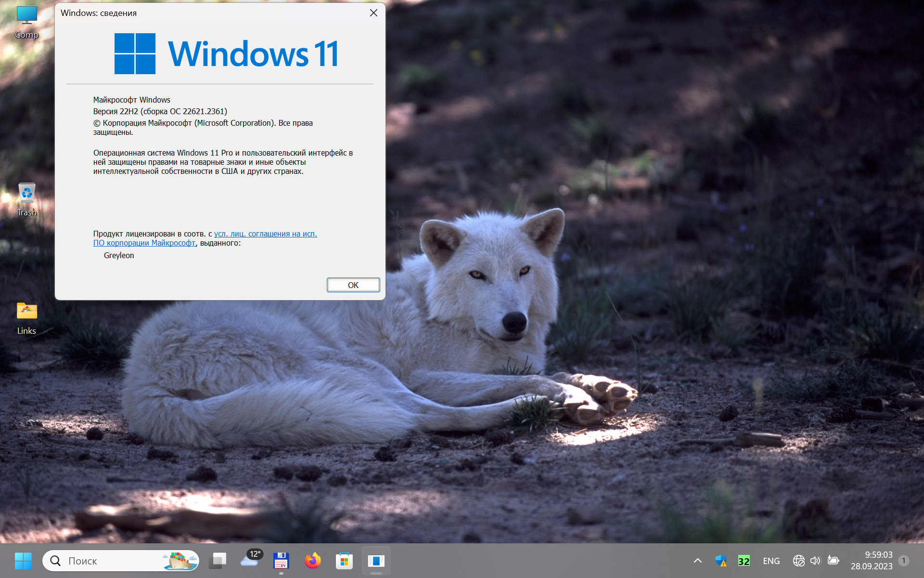Open the Microsoft software license terms link
This screenshot has height=578, width=924.
click(265, 234)
